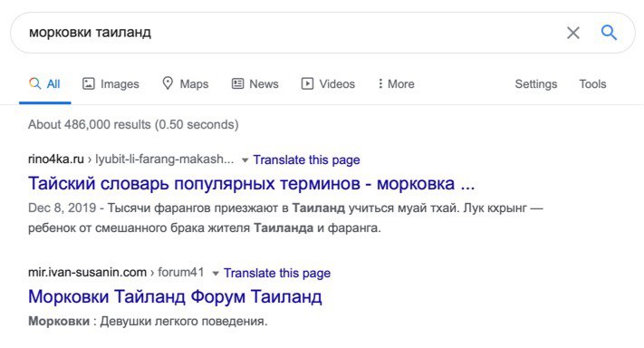Click the Images tab picture icon
The width and height of the screenshot is (644, 348).
click(x=88, y=83)
